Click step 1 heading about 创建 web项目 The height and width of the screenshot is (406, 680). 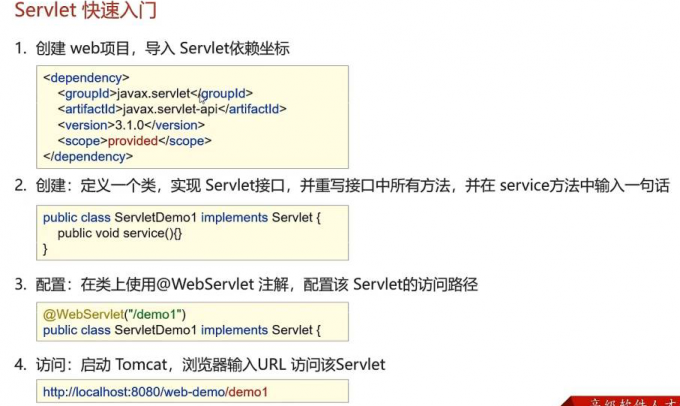pos(152,48)
